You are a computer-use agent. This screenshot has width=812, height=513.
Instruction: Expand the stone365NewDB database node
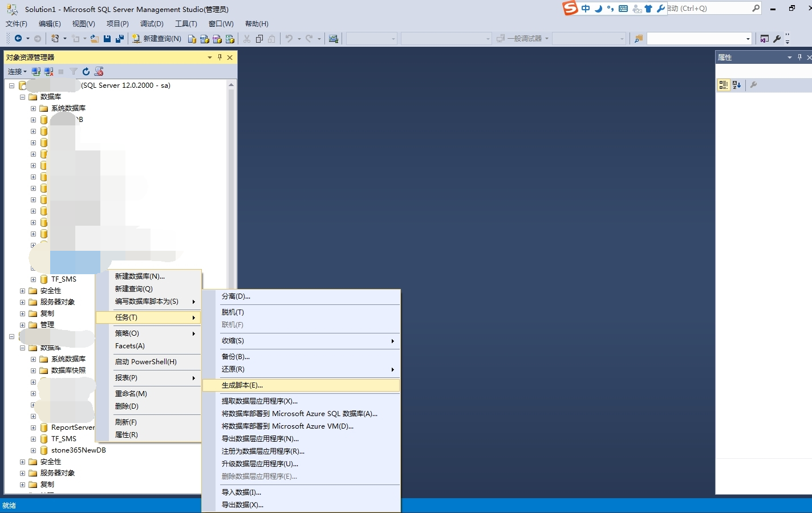click(33, 450)
